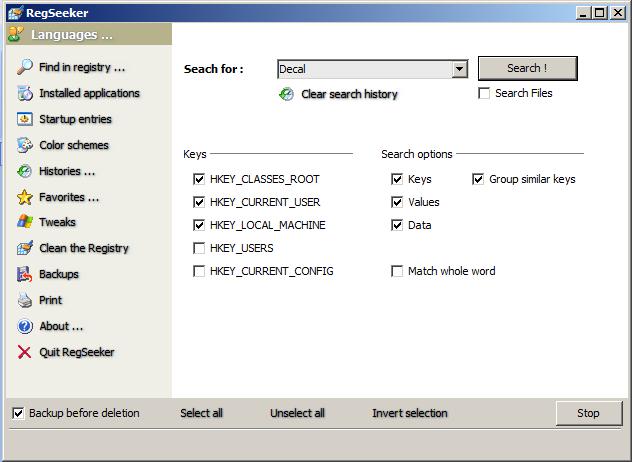Click Unselect all
This screenshot has height=462, width=632.
297,413
